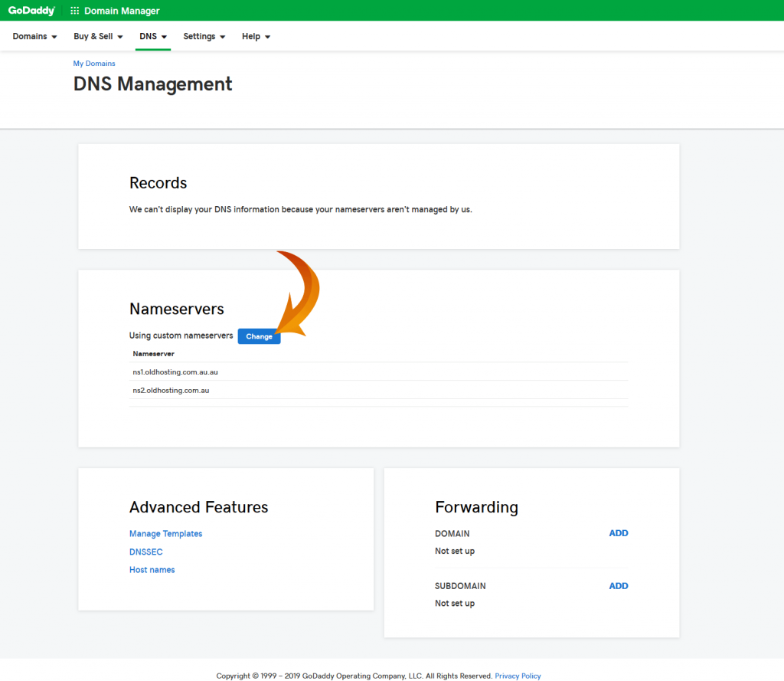The width and height of the screenshot is (784, 681).
Task: Open the Host names link
Action: tap(152, 569)
